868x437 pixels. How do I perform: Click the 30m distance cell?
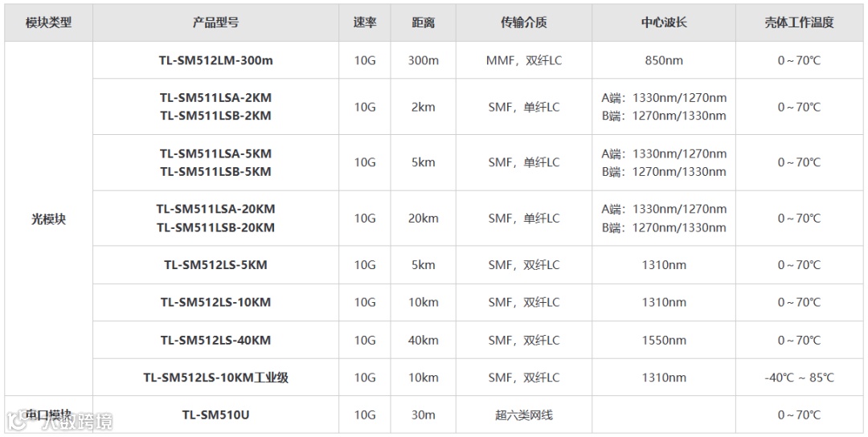tap(424, 415)
